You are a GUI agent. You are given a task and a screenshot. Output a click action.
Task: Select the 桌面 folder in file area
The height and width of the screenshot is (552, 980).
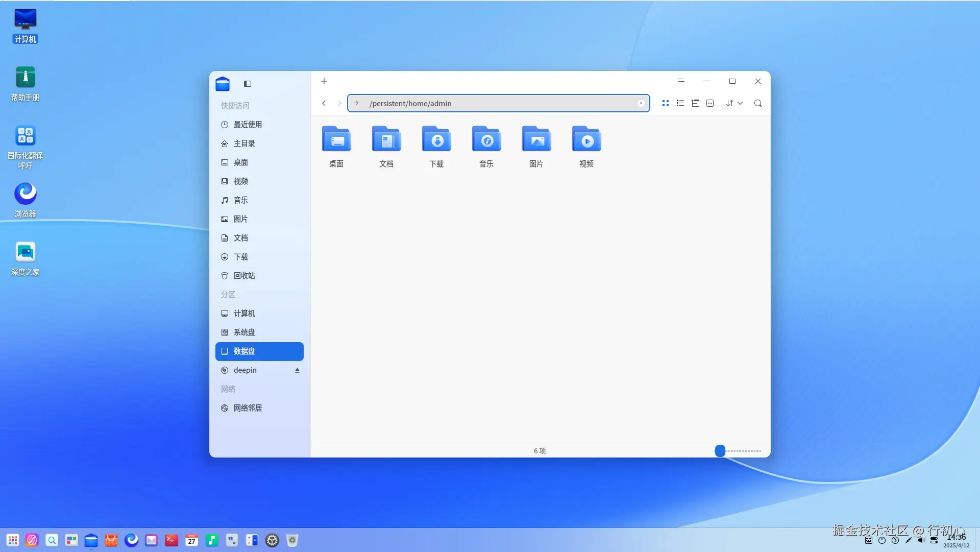tap(336, 147)
